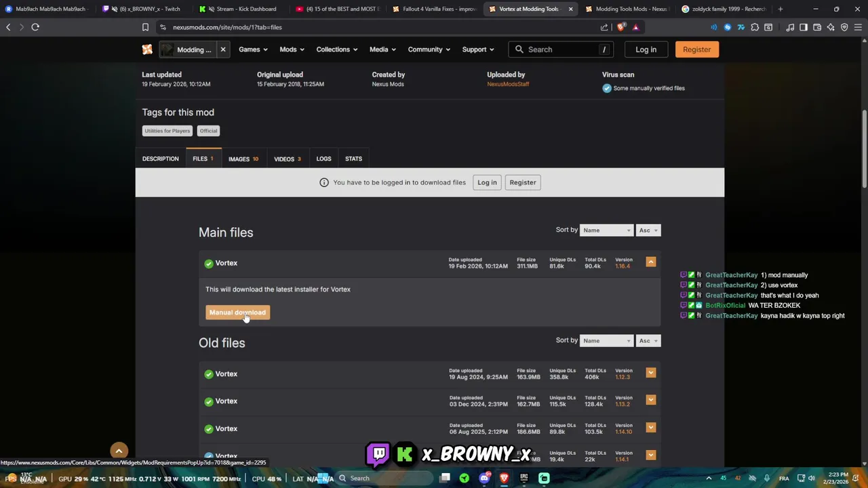868x488 pixels.
Task: Switch to the DESCRIPTION tab
Action: point(161,159)
